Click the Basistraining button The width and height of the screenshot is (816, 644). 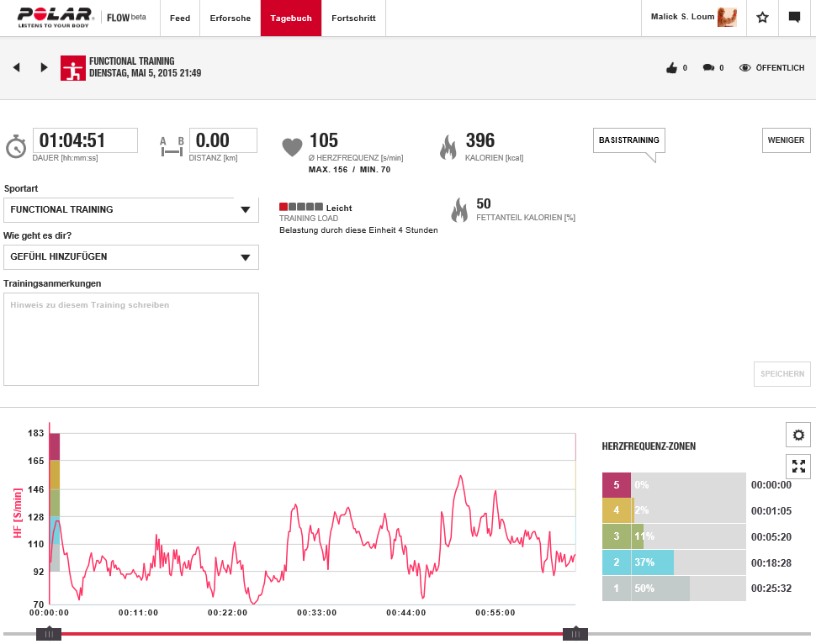click(628, 140)
